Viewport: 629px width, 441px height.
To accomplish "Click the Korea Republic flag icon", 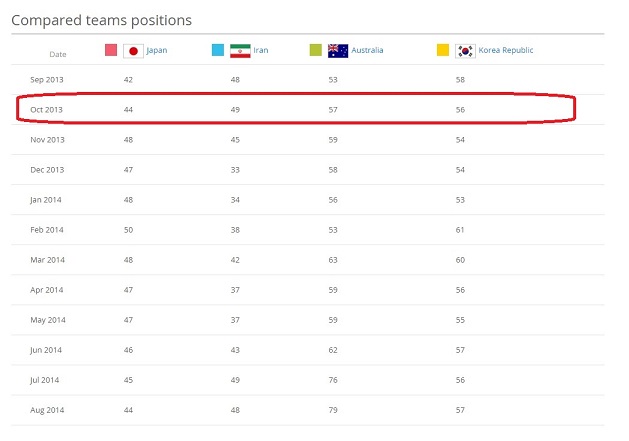I will click(x=466, y=51).
